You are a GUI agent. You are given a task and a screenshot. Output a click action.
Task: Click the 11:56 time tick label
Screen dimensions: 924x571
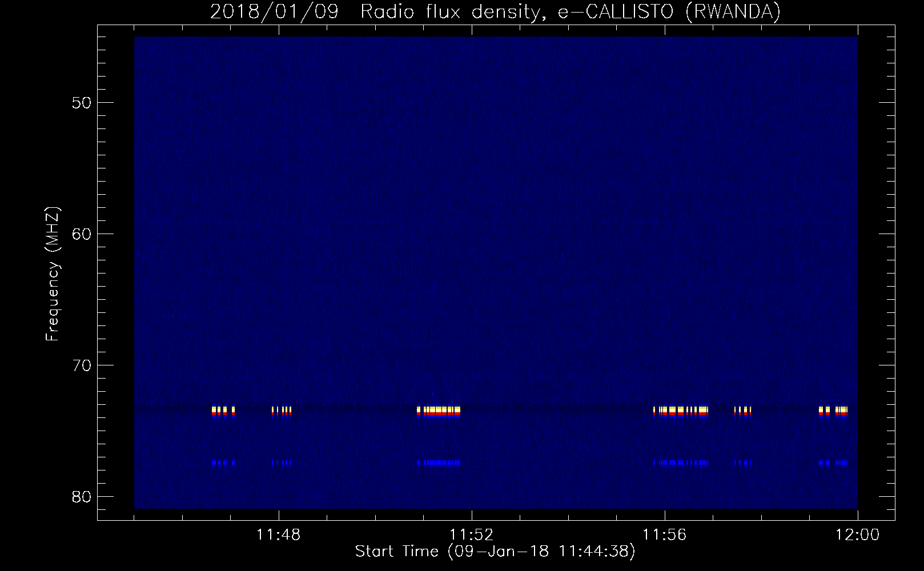tap(665, 535)
